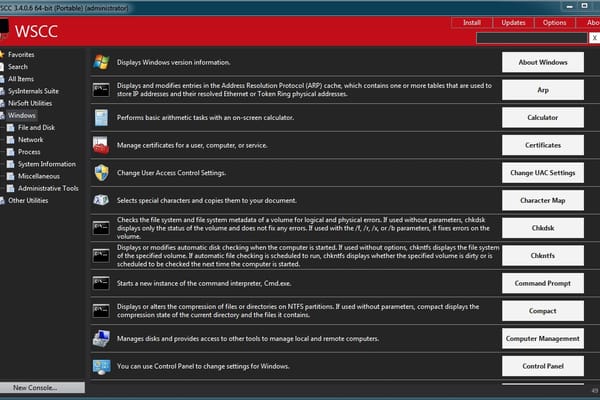Select SysInternals Suite in sidebar
This screenshot has height=400, width=600.
coord(33,91)
